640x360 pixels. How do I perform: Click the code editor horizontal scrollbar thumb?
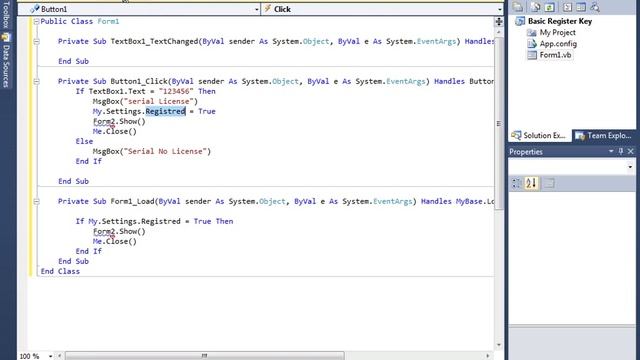click(204, 356)
